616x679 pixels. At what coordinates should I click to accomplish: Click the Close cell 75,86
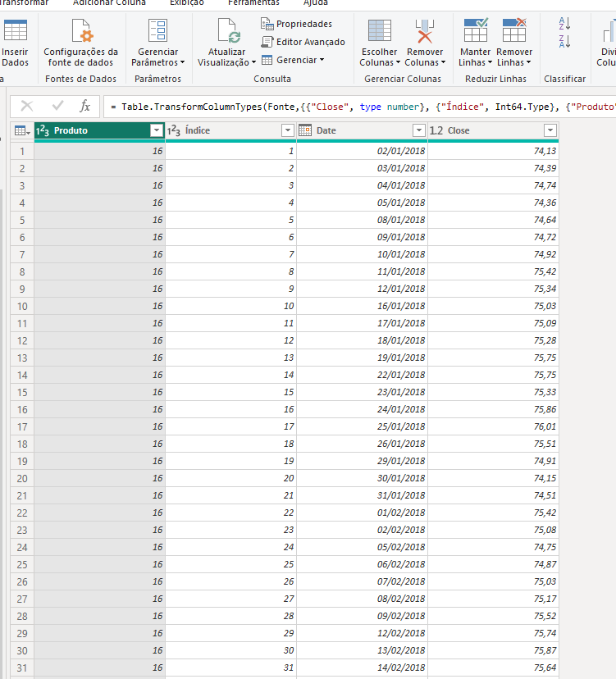point(494,409)
